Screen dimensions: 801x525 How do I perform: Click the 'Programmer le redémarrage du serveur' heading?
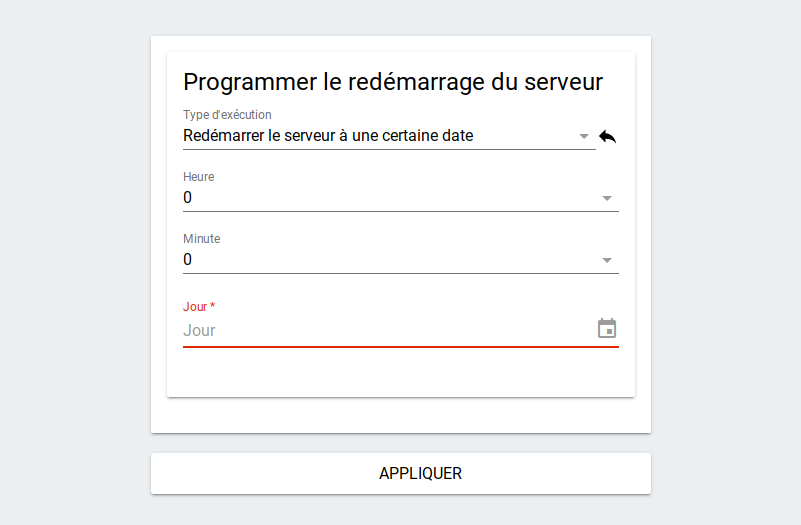point(393,82)
